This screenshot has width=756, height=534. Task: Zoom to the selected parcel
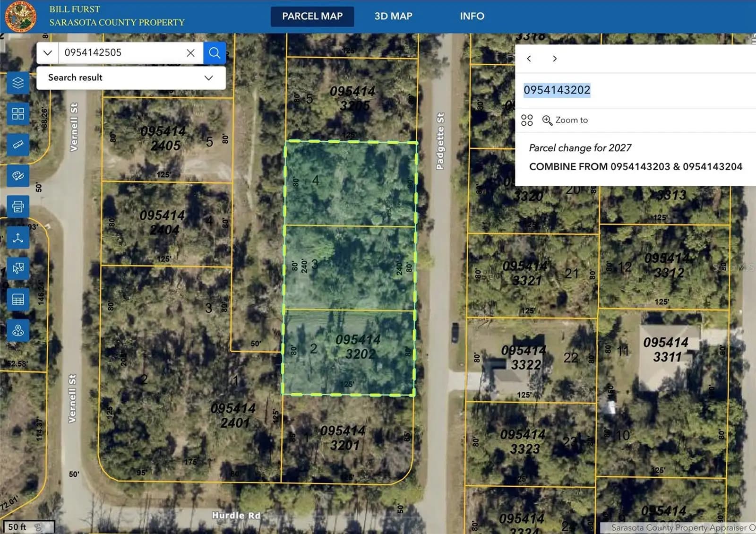pos(565,120)
